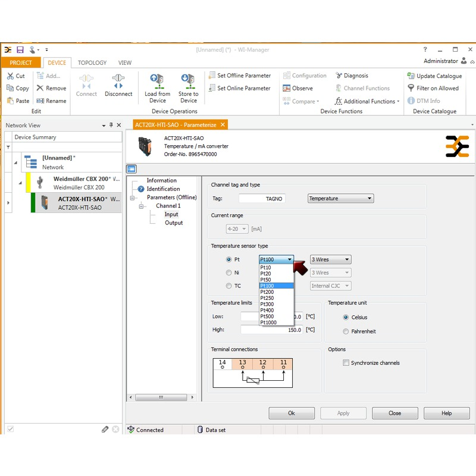
Task: Click the Paste clipboard icon
Action: pyautogui.click(x=10, y=101)
